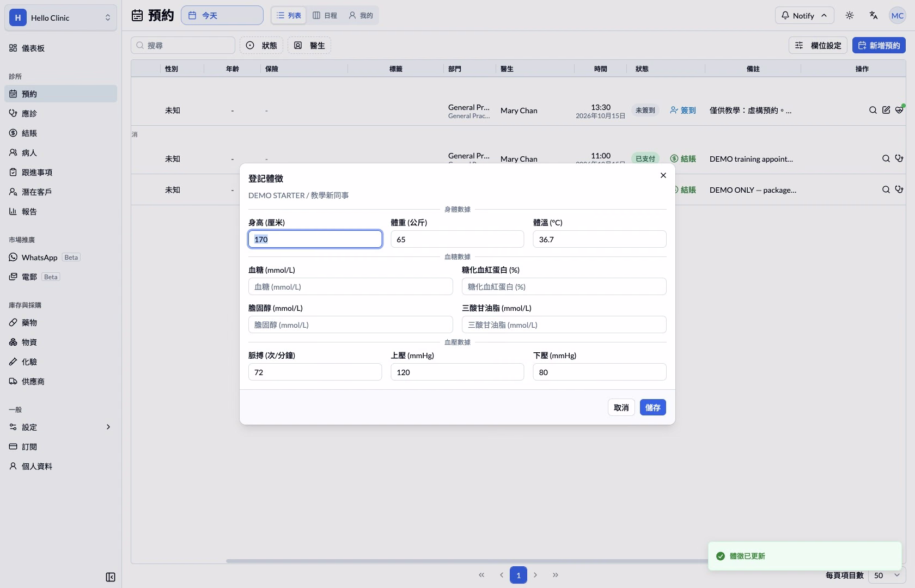
Task: View details via magnifier on the 13:30 row
Action: (x=873, y=110)
